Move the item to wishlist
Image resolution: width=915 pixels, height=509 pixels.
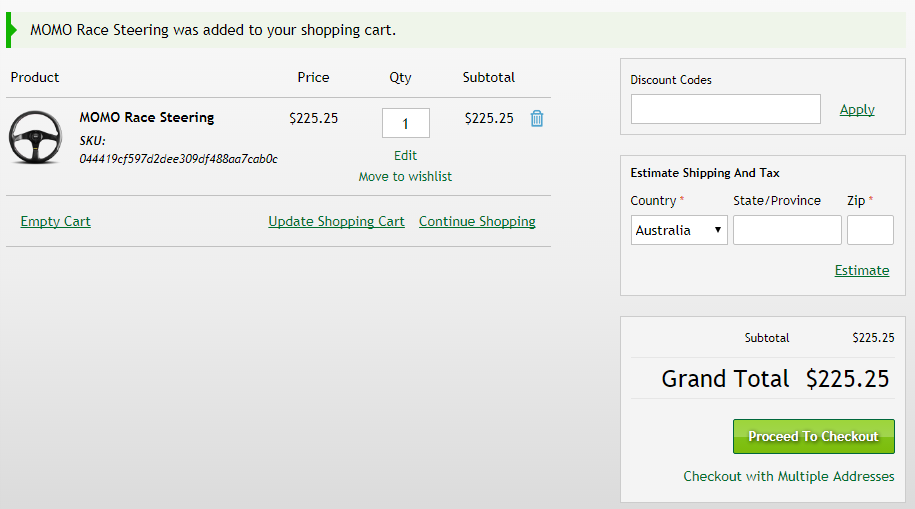point(405,176)
